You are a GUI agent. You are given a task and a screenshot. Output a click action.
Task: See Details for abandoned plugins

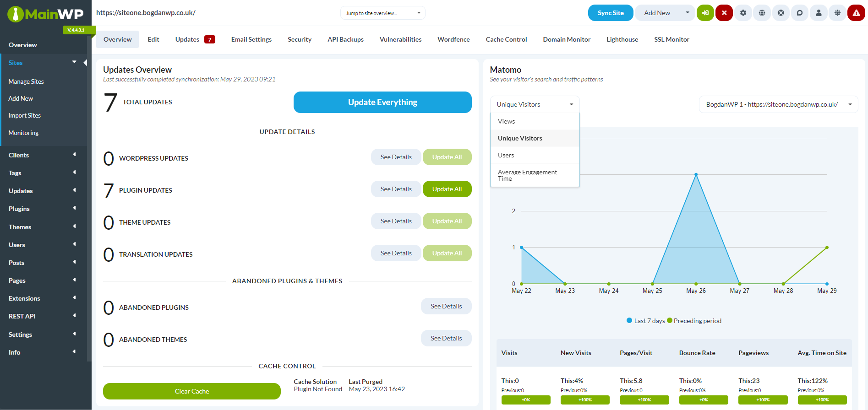pyautogui.click(x=446, y=306)
